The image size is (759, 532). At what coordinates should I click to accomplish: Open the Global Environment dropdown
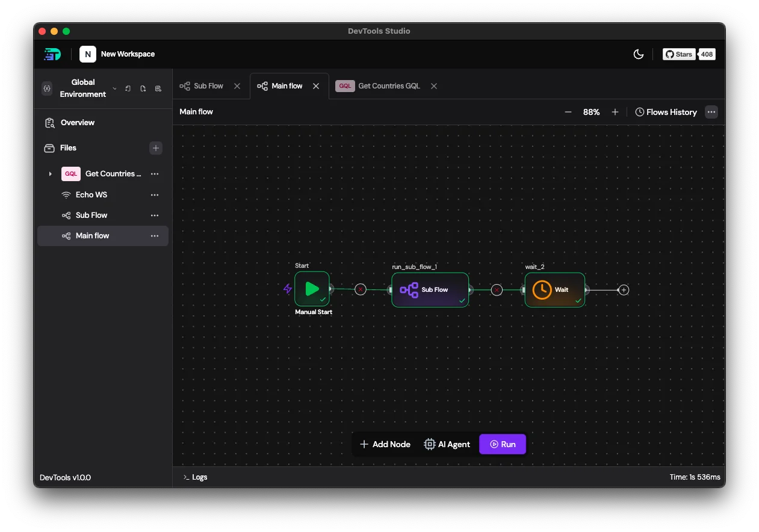(x=88, y=88)
